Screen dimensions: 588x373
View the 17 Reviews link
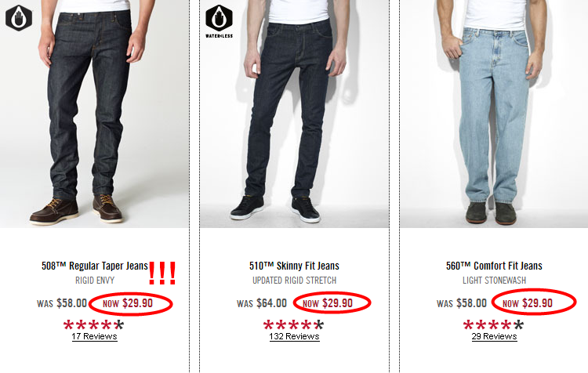pos(95,336)
